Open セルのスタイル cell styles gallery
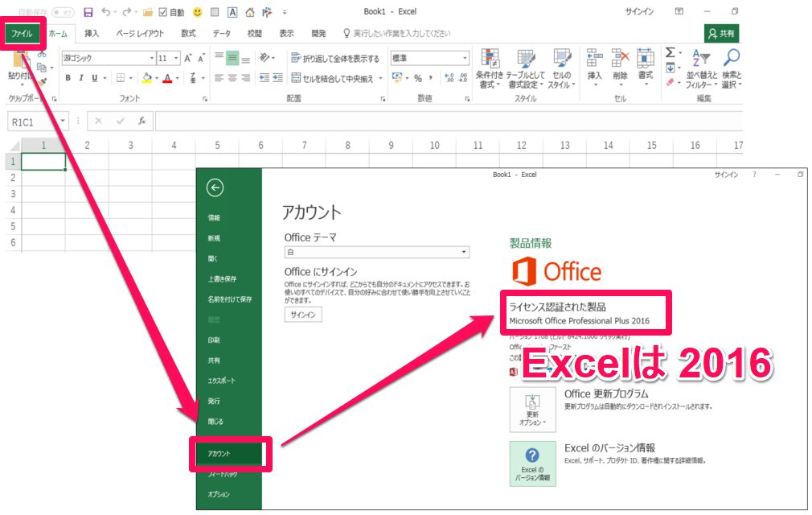Image resolution: width=812 pixels, height=515 pixels. click(x=561, y=68)
